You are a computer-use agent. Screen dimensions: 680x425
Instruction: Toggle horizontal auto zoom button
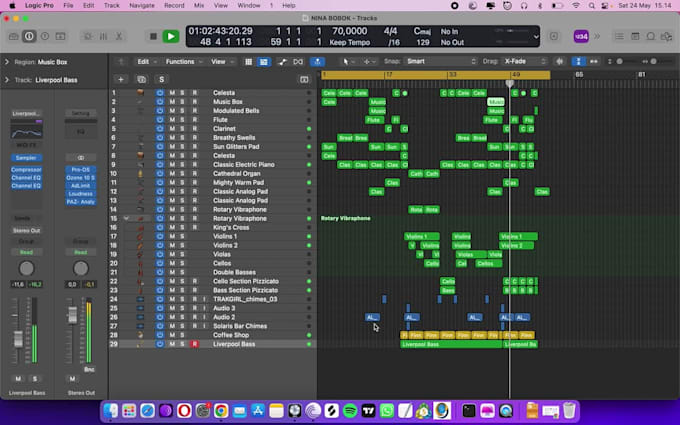(x=593, y=62)
